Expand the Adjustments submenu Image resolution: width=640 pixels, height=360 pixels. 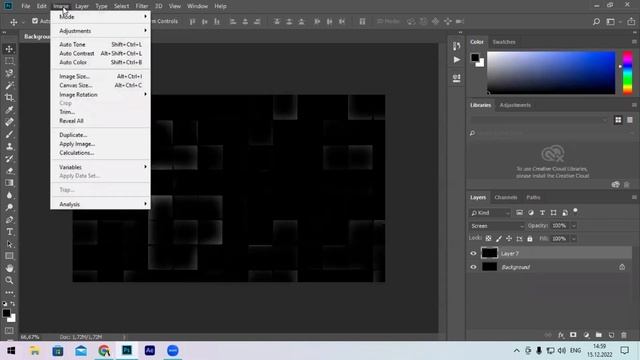100,31
